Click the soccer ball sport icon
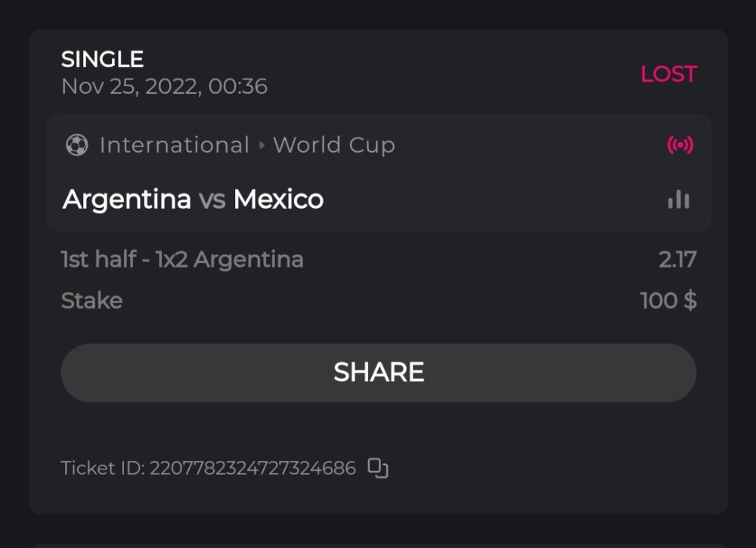 point(76,145)
